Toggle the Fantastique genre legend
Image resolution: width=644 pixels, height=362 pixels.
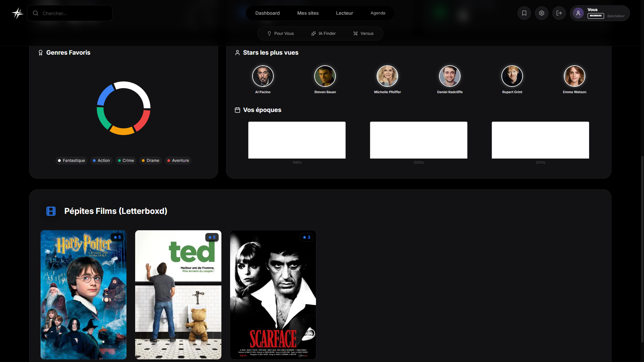(x=71, y=161)
